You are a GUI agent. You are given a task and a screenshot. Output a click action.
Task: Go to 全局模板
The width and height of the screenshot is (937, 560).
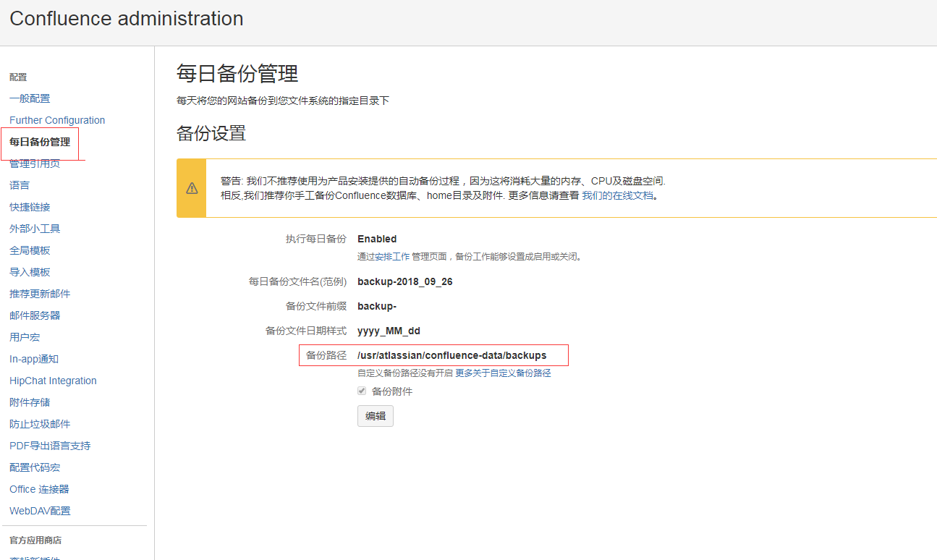[30, 250]
